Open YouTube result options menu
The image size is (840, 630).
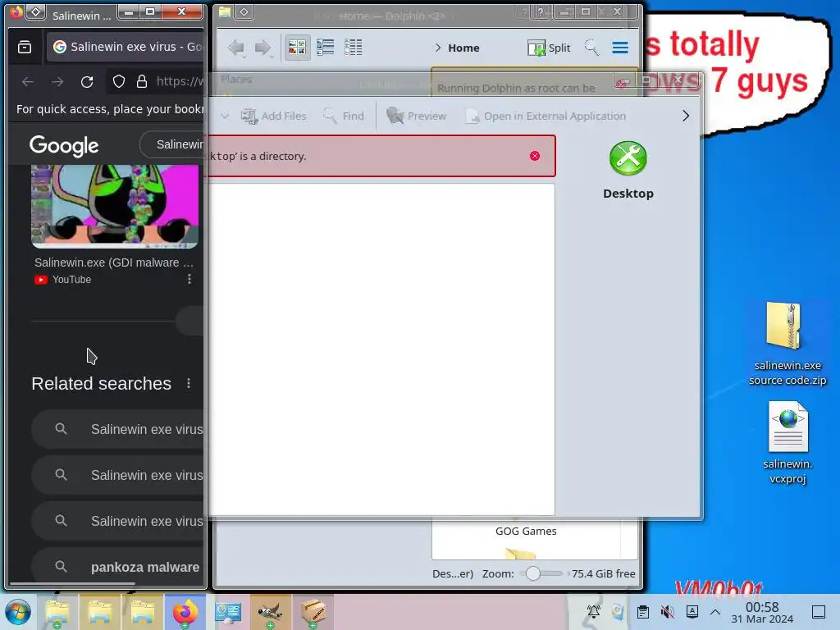click(189, 279)
